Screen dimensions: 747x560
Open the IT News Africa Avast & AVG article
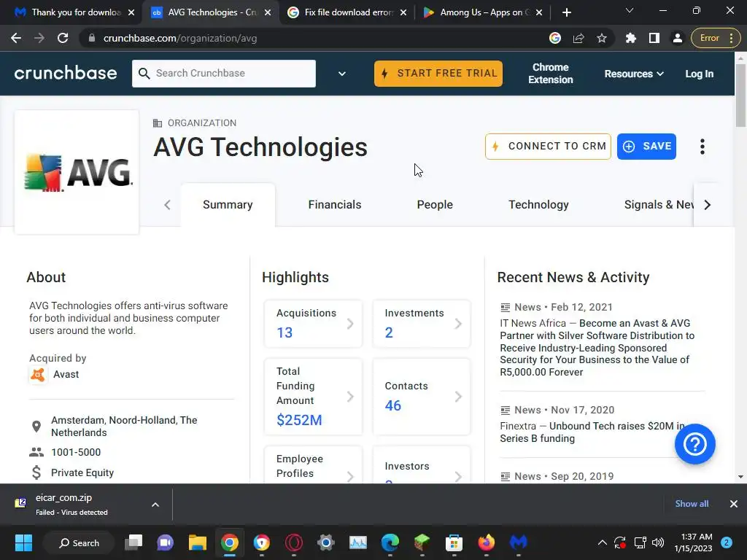(x=597, y=348)
